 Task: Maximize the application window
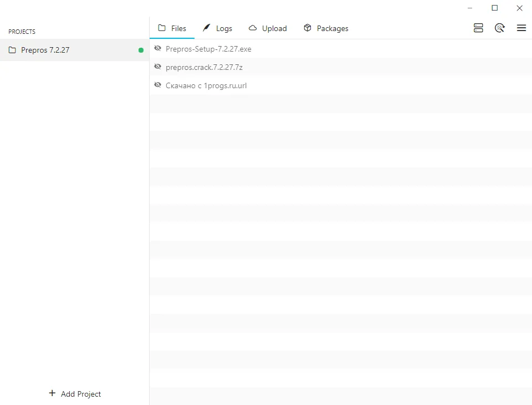(495, 8)
